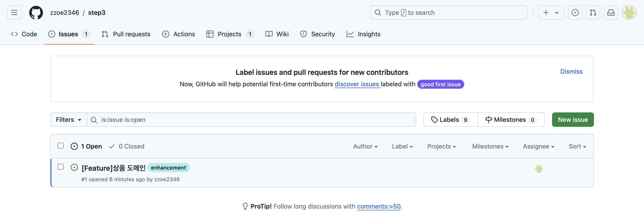Image resolution: width=644 pixels, height=224 pixels.
Task: Expand the Sort dropdown
Action: (x=577, y=146)
